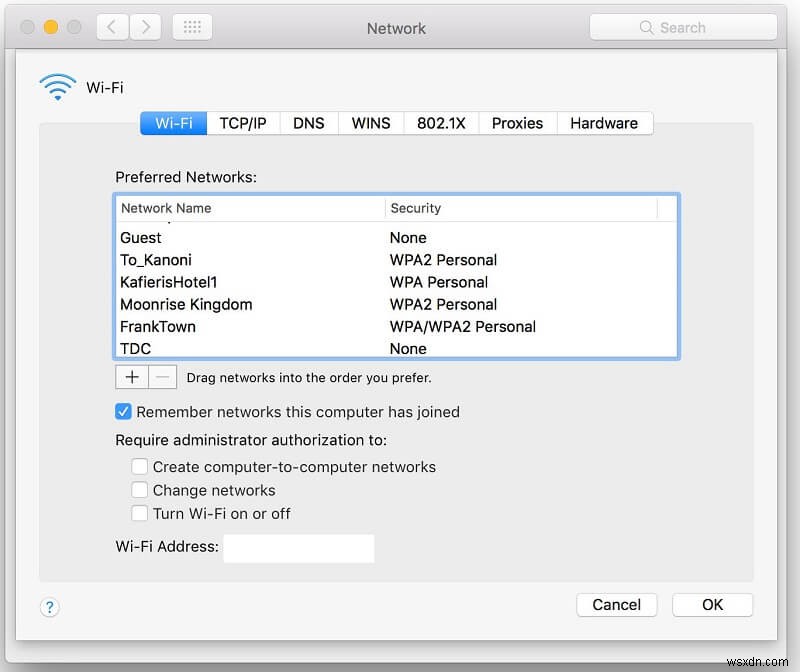Enable Turn Wi-Fi on or off authorization
This screenshot has width=800, height=672.
140,513
